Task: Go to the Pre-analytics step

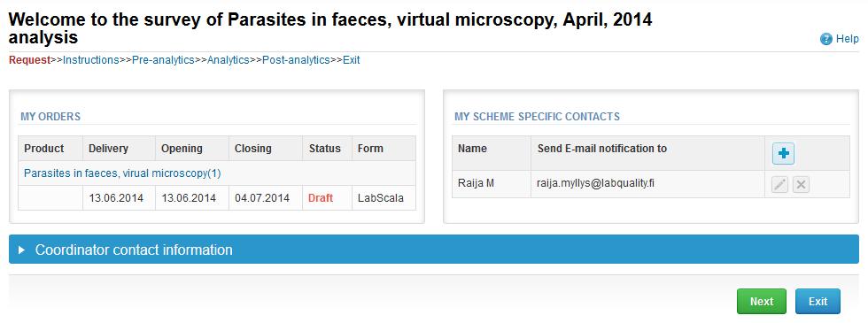Action: (x=163, y=60)
